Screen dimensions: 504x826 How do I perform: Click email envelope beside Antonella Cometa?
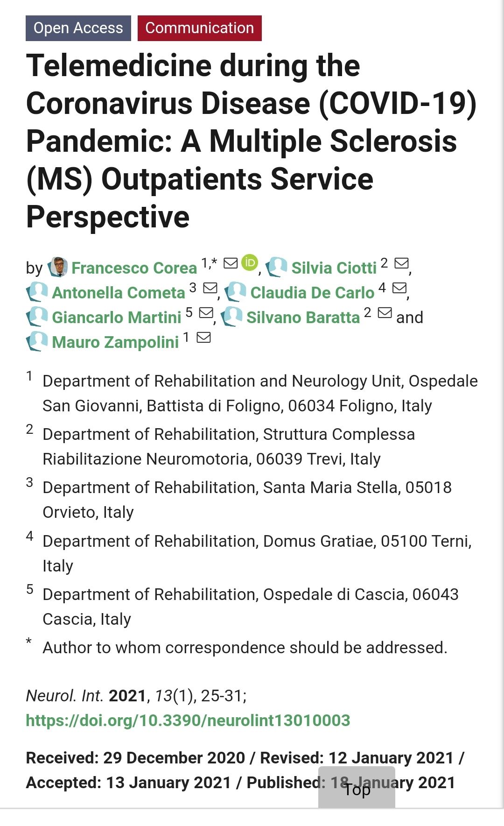[x=210, y=288]
